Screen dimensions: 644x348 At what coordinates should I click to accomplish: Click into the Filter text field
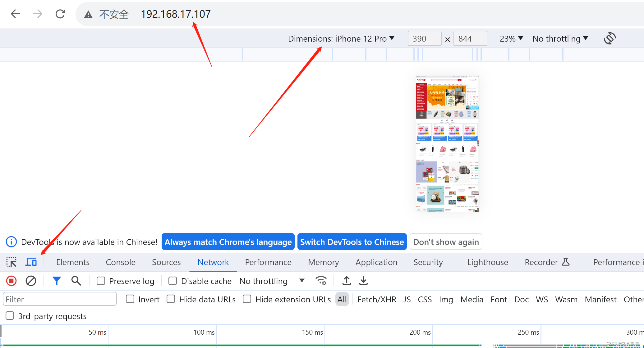point(60,299)
